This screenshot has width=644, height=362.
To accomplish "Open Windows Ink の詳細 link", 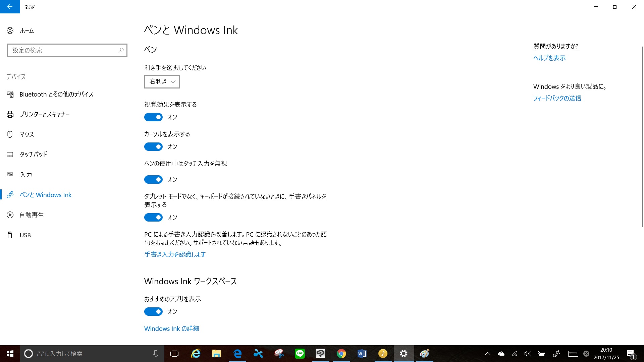I will (x=171, y=328).
